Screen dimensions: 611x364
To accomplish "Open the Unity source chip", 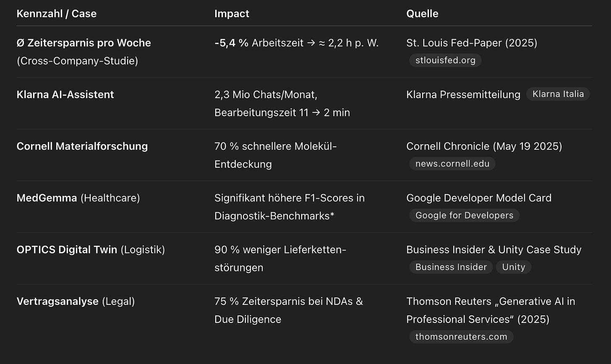I will pyautogui.click(x=514, y=267).
